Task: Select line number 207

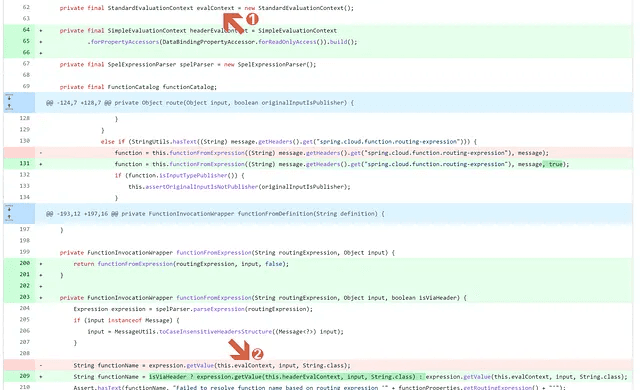Action: click(x=24, y=342)
